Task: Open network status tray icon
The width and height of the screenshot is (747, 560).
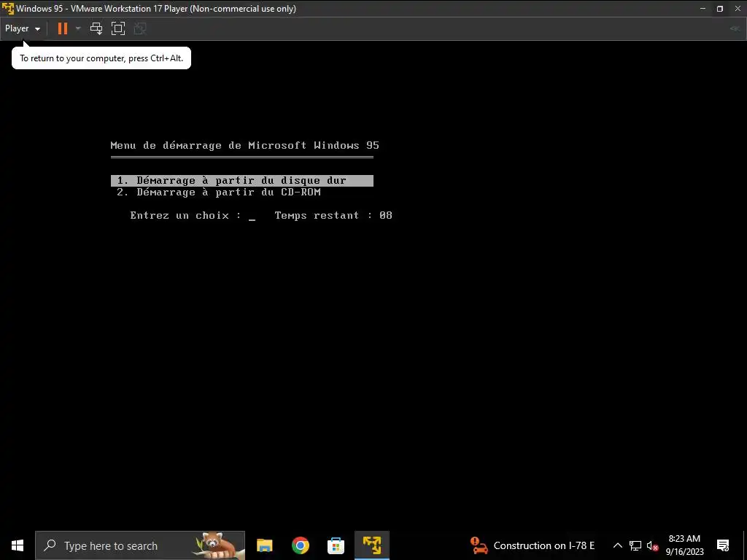Action: click(x=635, y=545)
